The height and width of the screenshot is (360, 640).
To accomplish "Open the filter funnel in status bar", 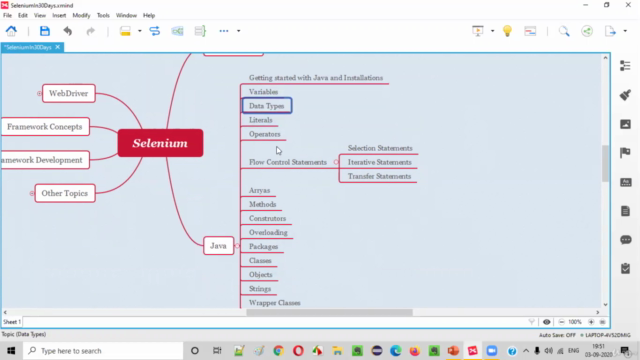I will pos(531,322).
